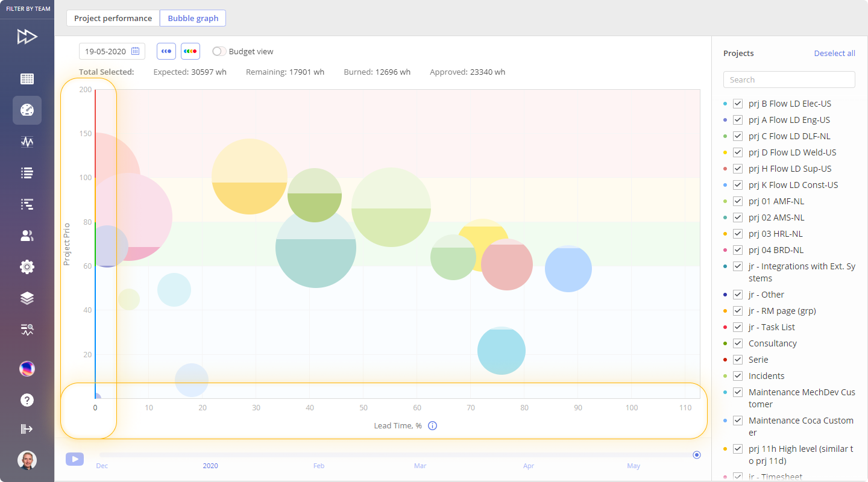Click the timeline slider handle near May
This screenshot has width=868, height=482.
(x=697, y=455)
